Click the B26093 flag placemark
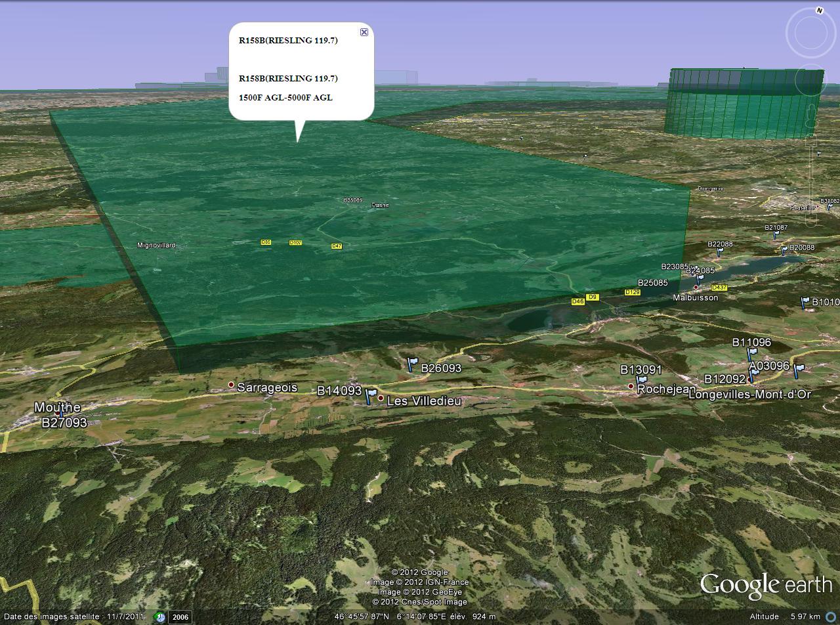 (x=412, y=364)
